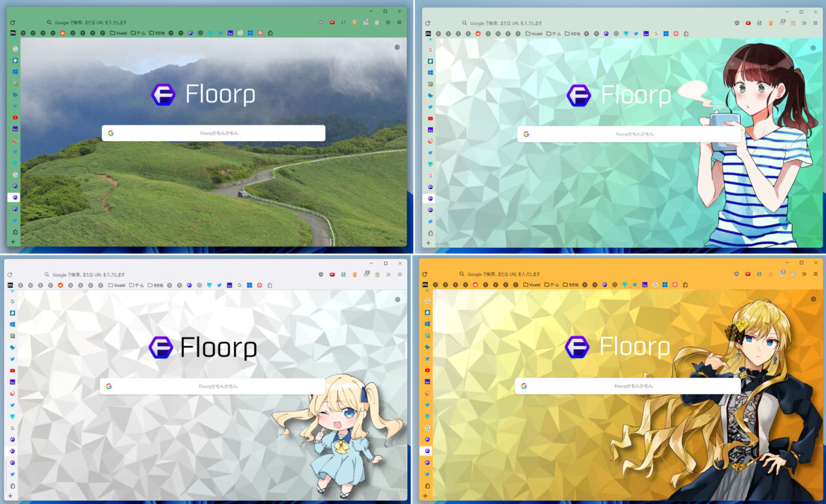
Task: Click the Vivaldi red bookmark in green window
Action: point(260,33)
